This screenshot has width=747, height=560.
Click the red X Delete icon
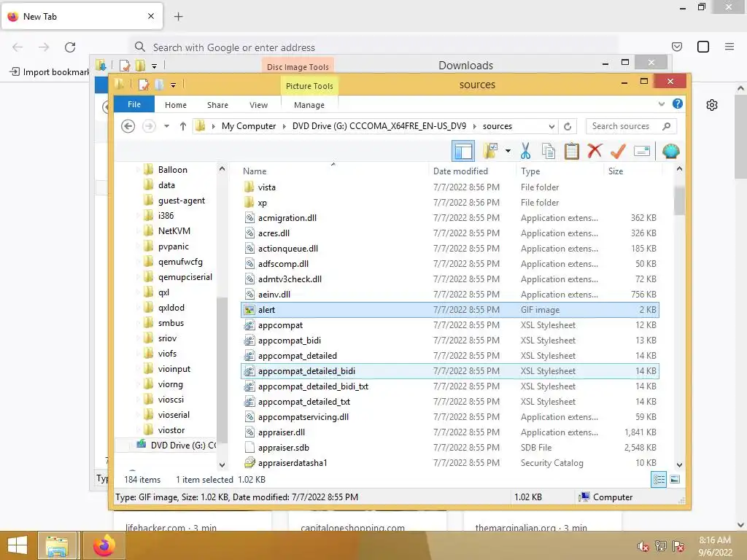595,152
